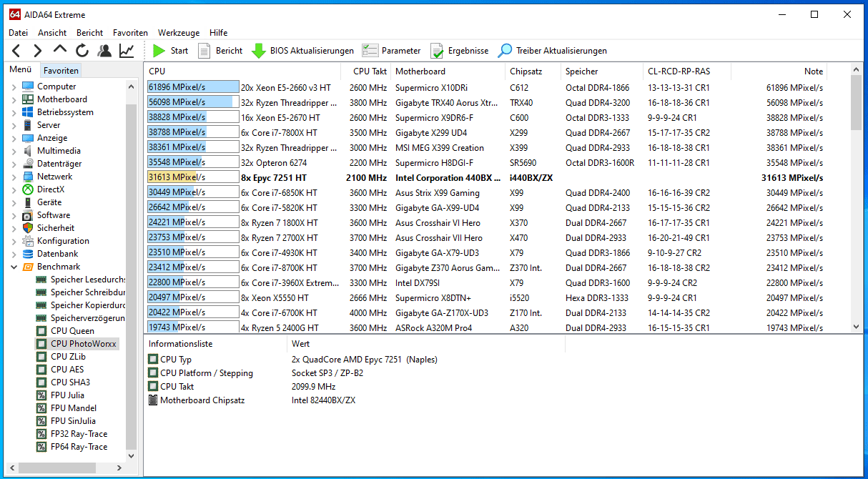Select the FPU Mandel benchmark

pos(73,408)
